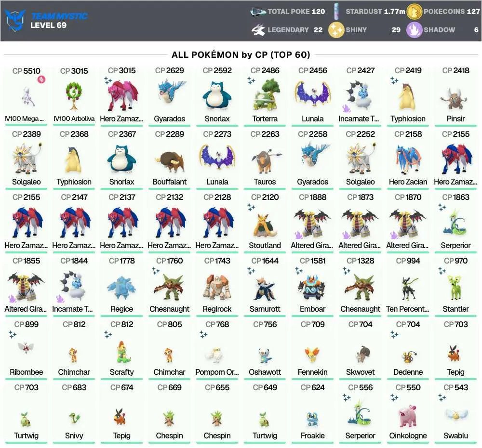Click the yellow Shiny sparkle icon in header

point(336,30)
